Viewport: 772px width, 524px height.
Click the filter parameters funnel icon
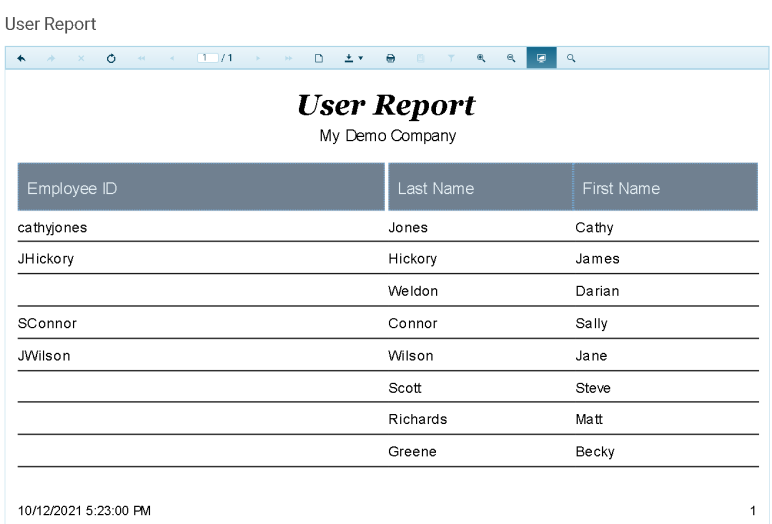pos(451,58)
